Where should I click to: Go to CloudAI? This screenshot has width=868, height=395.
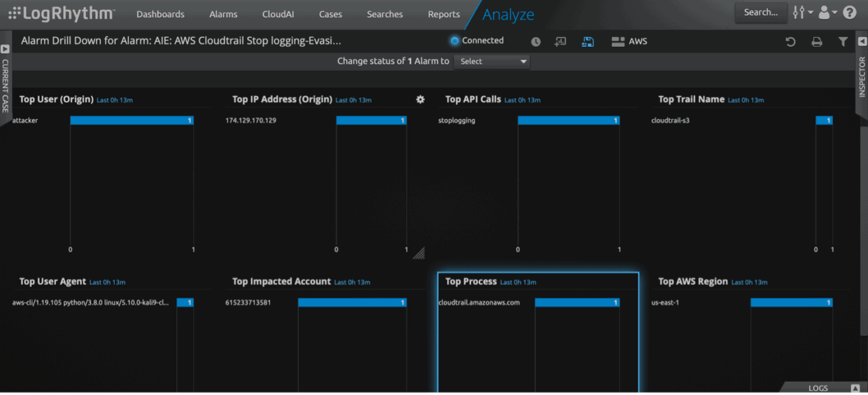click(x=278, y=14)
